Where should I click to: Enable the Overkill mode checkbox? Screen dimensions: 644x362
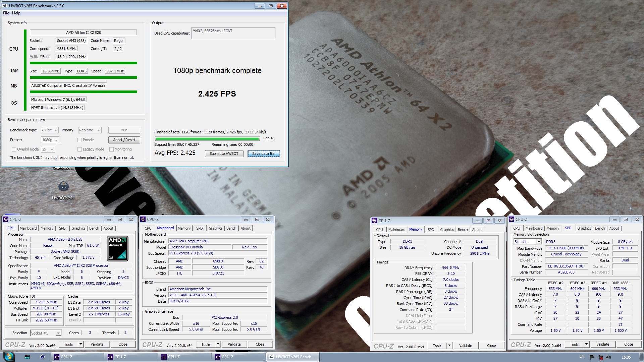point(14,149)
